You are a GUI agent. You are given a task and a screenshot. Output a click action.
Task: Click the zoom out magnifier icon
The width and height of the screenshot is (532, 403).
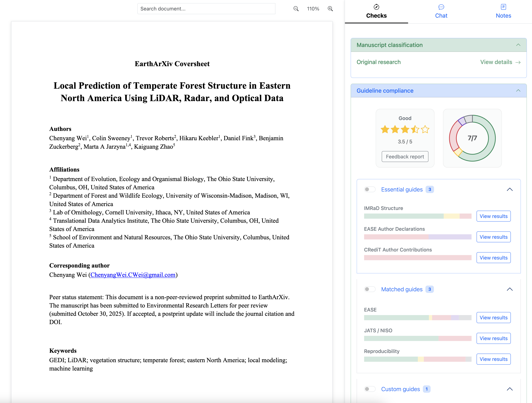tap(296, 9)
